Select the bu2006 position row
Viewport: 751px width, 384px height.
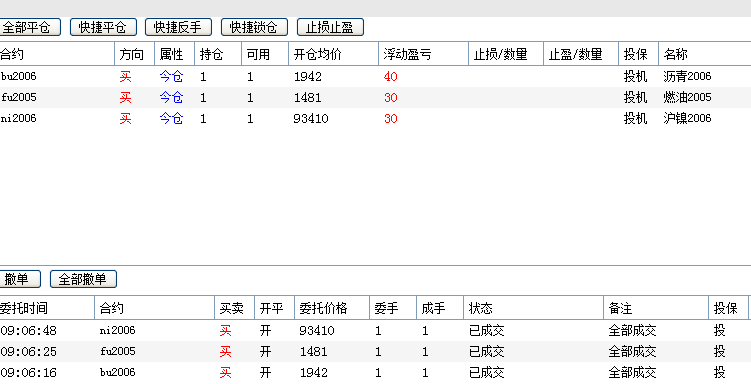(376, 77)
